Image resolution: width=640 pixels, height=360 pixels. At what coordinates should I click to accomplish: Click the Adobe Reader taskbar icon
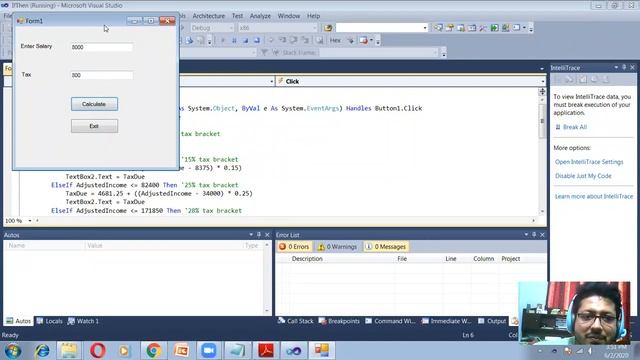coord(266,350)
